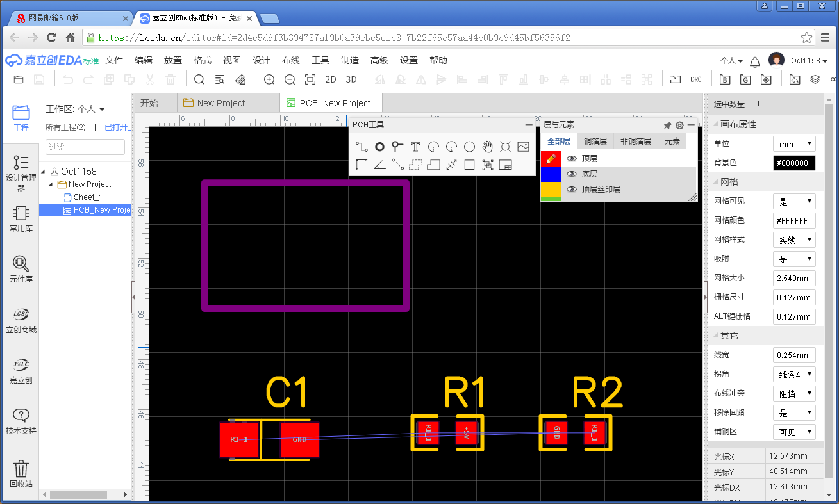This screenshot has height=504, width=839.
Task: Open the 移除回路 dropdown
Action: point(794,412)
